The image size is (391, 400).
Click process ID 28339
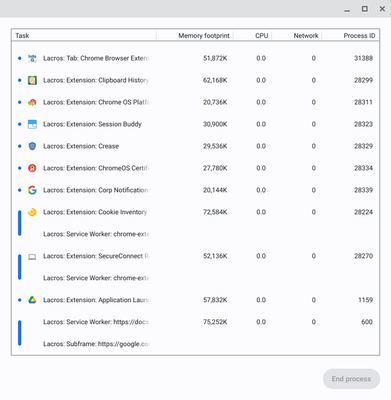pos(363,190)
